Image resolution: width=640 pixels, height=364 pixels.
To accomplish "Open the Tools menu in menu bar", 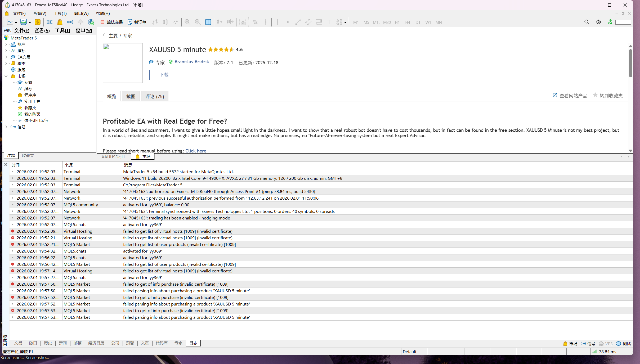I will (60, 13).
